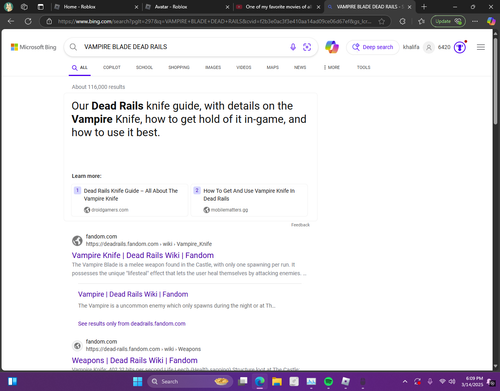See results only from deadrails.fandom.com
Viewport: 500px width, 391px height.
132,324
